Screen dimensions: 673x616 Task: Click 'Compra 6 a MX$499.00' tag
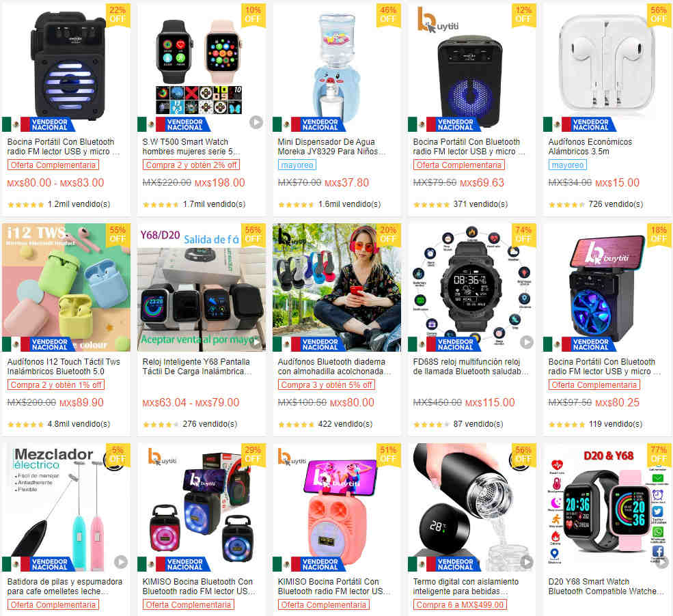460,604
